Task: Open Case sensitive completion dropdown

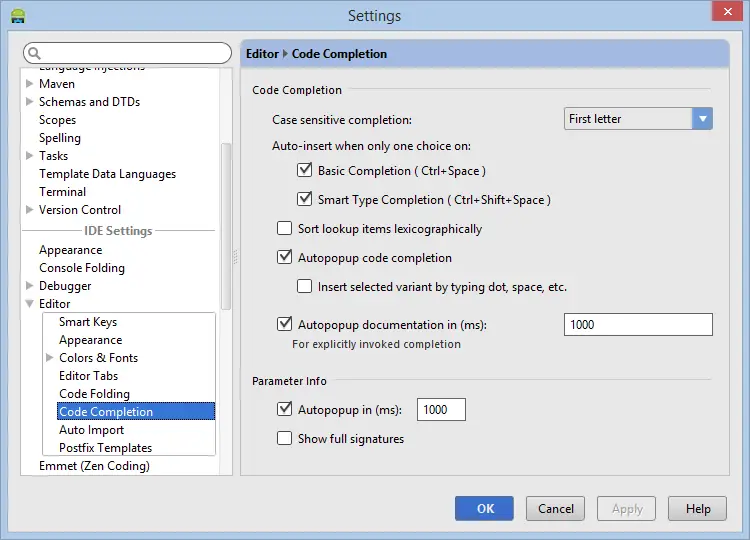Action: point(702,119)
